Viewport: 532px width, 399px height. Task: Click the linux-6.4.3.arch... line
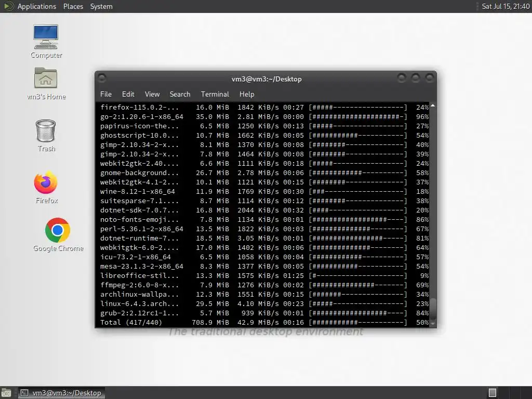pyautogui.click(x=264, y=303)
